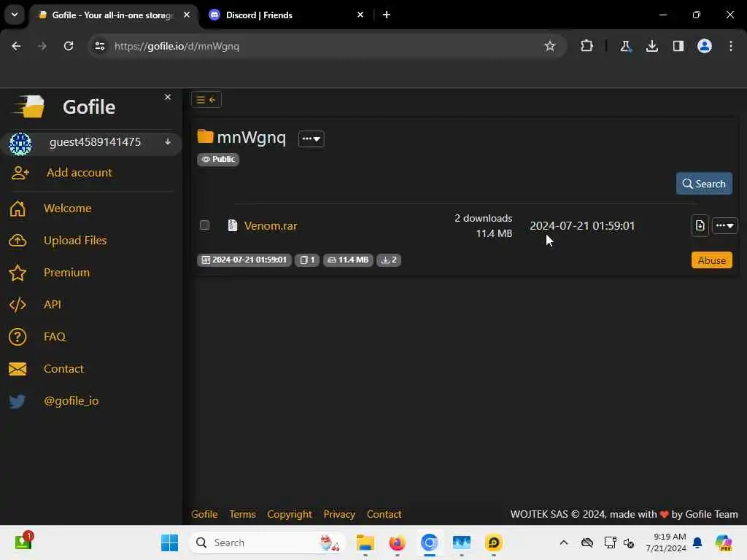Click the Search button in folder view
The width and height of the screenshot is (747, 560).
point(704,183)
